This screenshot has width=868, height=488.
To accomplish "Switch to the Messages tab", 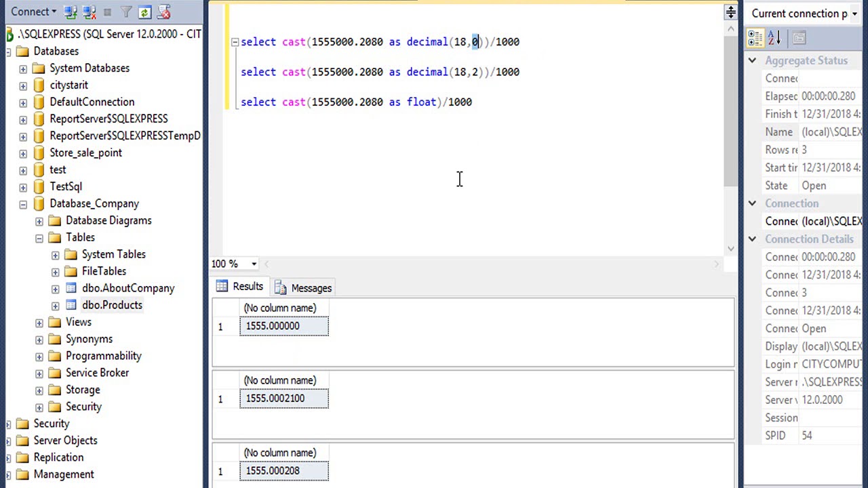I will pyautogui.click(x=303, y=288).
